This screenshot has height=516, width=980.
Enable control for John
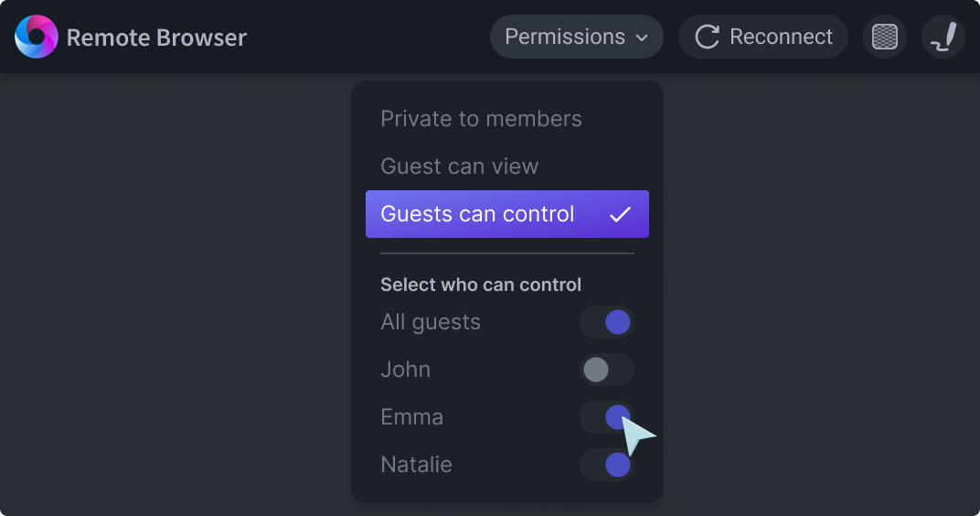(x=606, y=370)
